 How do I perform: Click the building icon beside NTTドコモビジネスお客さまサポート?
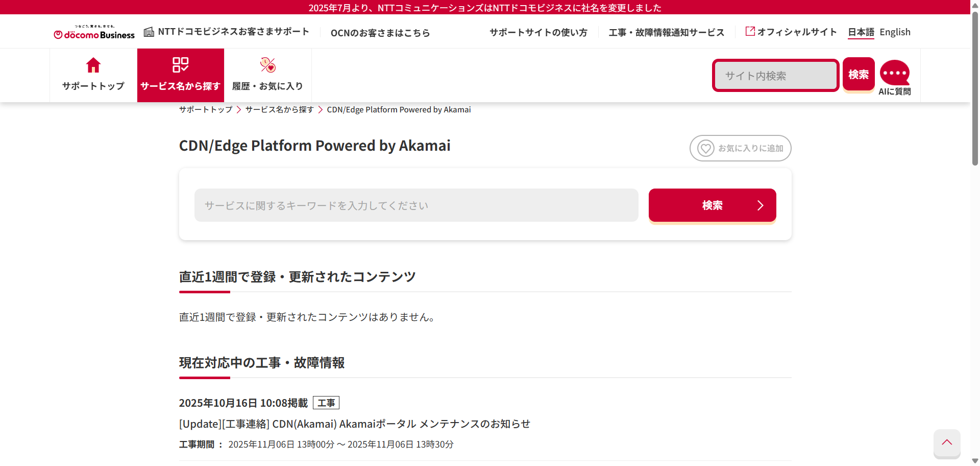pyautogui.click(x=149, y=32)
